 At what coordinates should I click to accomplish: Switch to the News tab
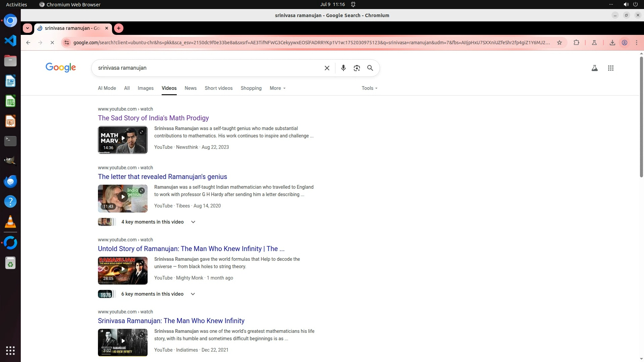click(x=190, y=88)
